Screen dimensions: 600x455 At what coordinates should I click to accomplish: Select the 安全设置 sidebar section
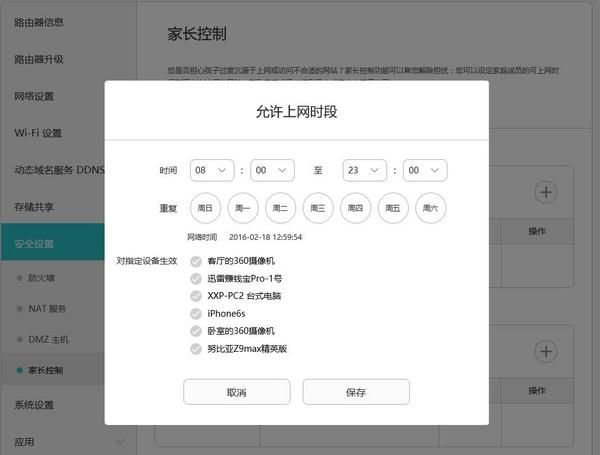tap(52, 242)
